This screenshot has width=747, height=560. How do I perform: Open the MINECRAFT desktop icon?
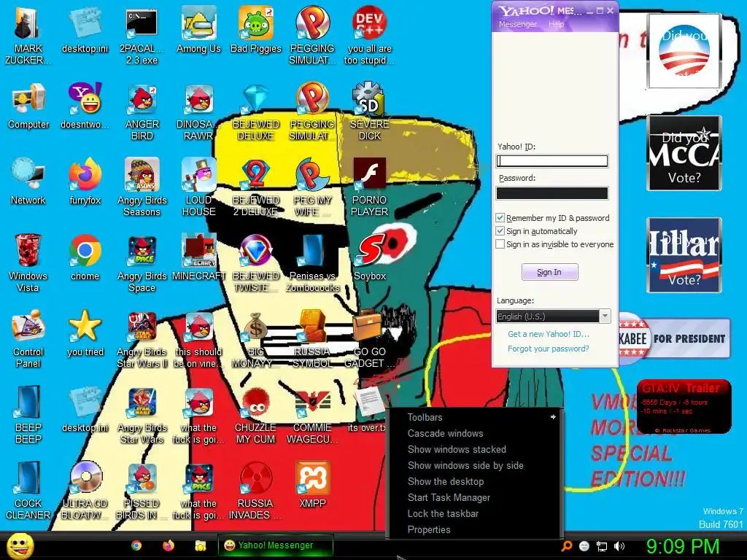click(x=198, y=257)
